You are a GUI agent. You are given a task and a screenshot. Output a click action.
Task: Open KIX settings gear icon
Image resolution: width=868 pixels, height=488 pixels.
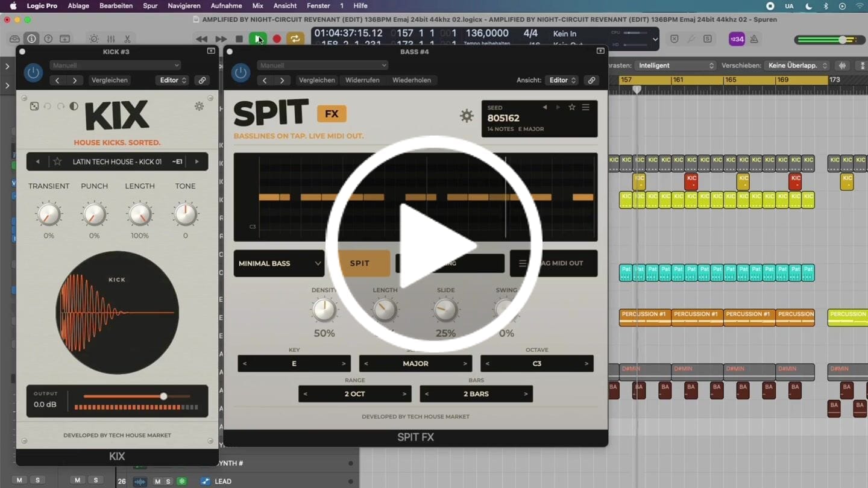pyautogui.click(x=199, y=106)
